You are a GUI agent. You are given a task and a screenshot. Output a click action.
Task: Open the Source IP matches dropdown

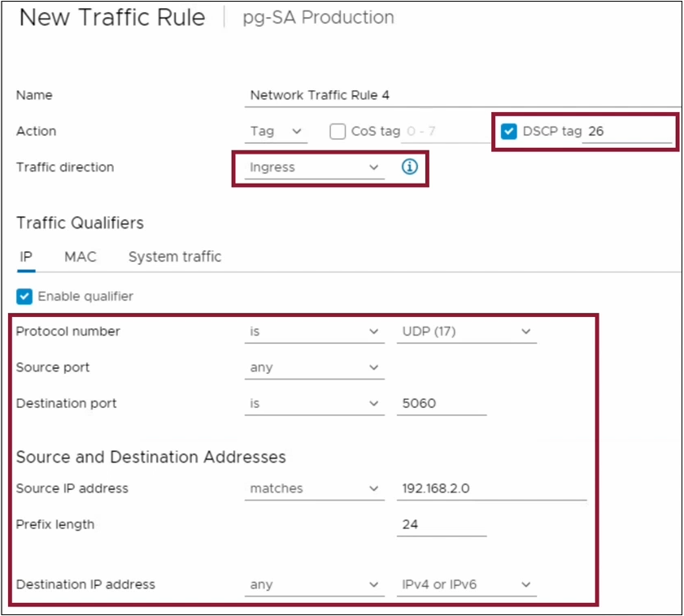click(x=315, y=488)
